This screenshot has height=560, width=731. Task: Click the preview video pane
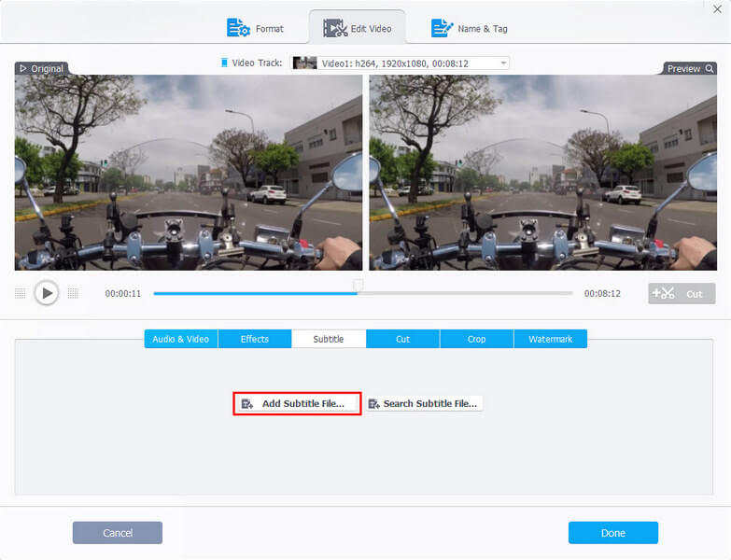[543, 173]
